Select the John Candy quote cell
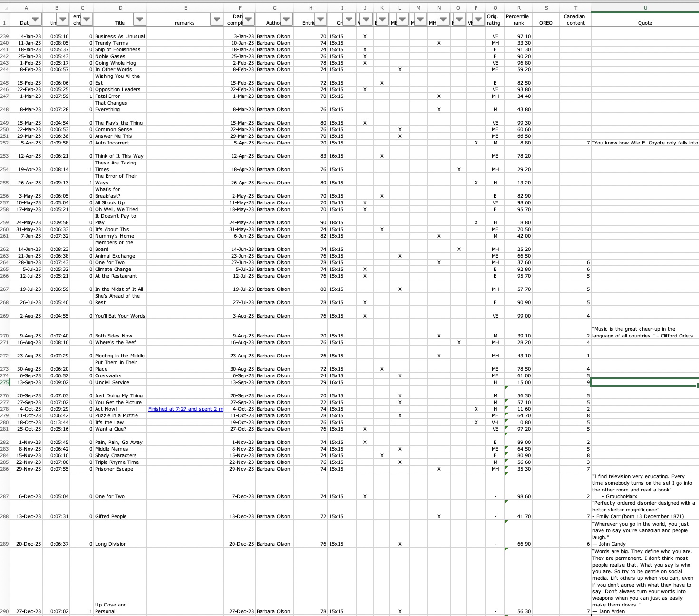Viewport: 699px width, 616px height. click(645, 534)
